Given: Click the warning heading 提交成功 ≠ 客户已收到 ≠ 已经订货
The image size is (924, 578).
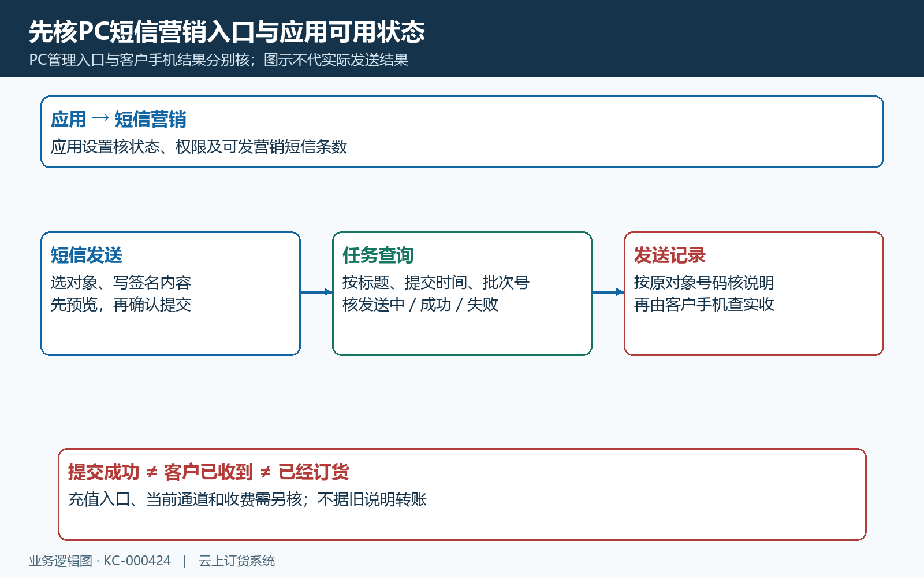Looking at the screenshot, I should pos(208,472).
